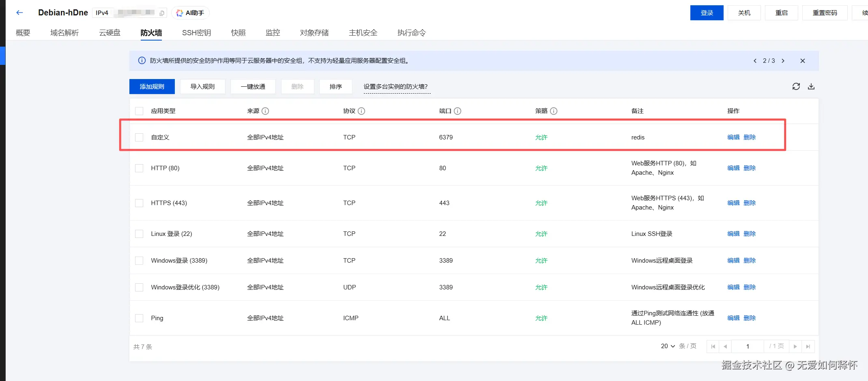The width and height of the screenshot is (868, 381).
Task: Go to previous notice tip chevron
Action: point(755,61)
